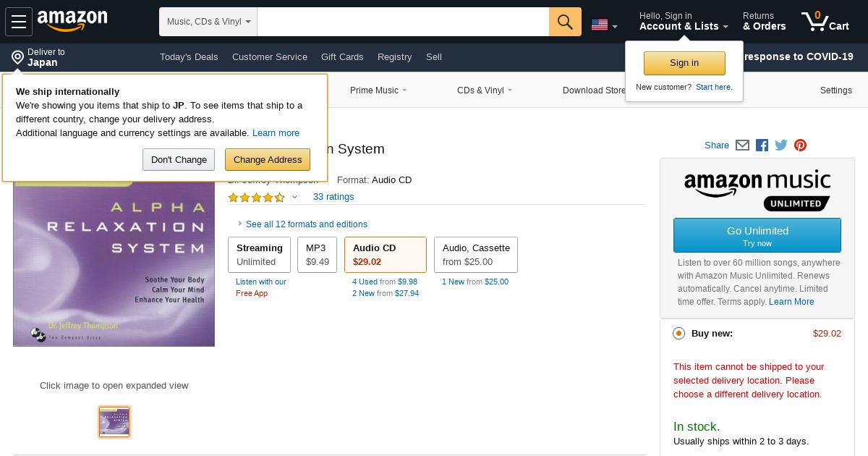Screen dimensions: 868x456
Task: Open the COVID-19 response banner link
Action: point(799,56)
